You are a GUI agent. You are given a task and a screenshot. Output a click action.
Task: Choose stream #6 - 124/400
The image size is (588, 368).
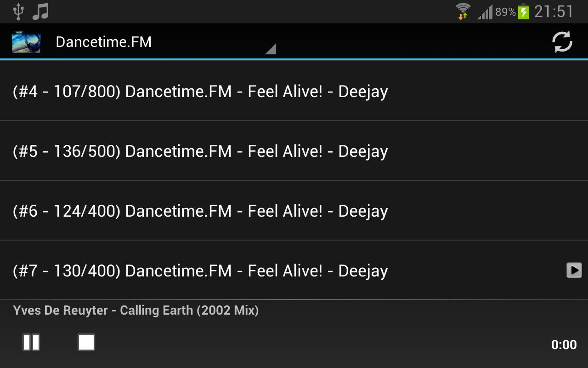294,211
